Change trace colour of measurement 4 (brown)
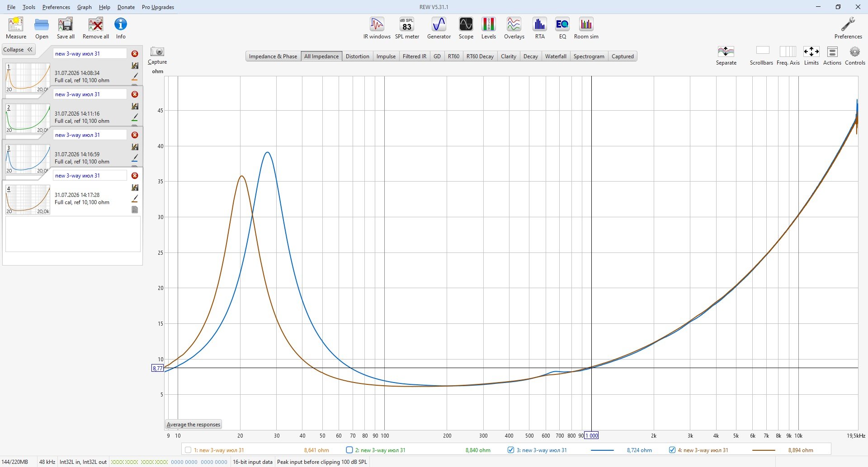The height and width of the screenshot is (467, 868). click(135, 198)
